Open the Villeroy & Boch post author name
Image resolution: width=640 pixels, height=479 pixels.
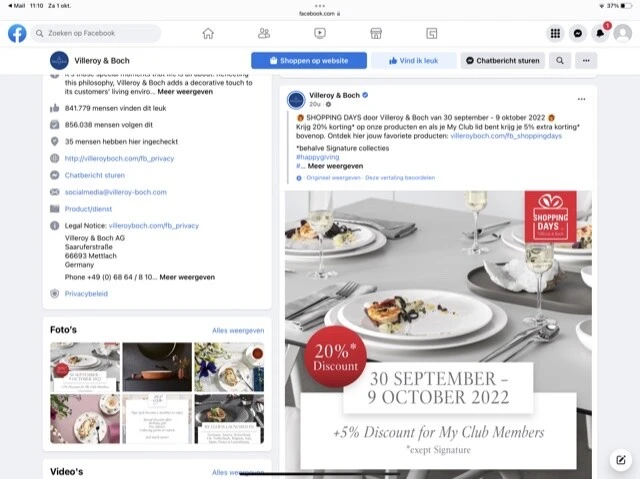point(334,95)
